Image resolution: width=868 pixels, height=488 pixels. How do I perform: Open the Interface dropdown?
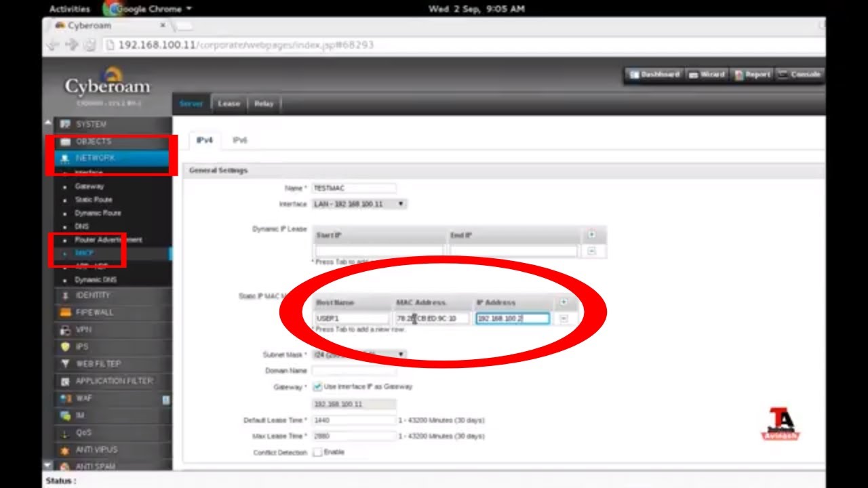[x=359, y=204]
